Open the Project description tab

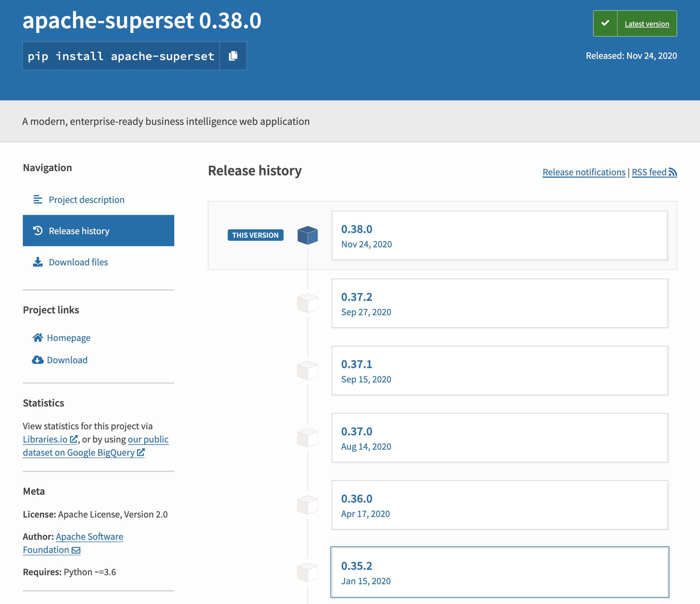[87, 200]
